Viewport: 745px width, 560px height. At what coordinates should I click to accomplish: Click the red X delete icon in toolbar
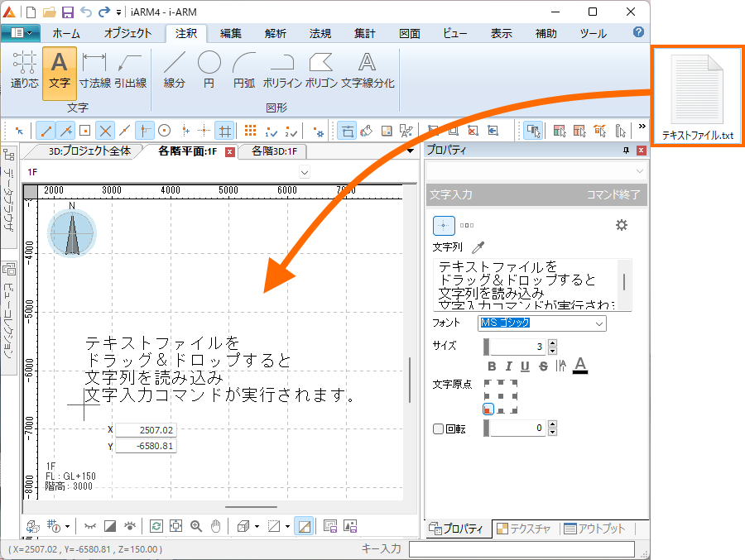473,131
